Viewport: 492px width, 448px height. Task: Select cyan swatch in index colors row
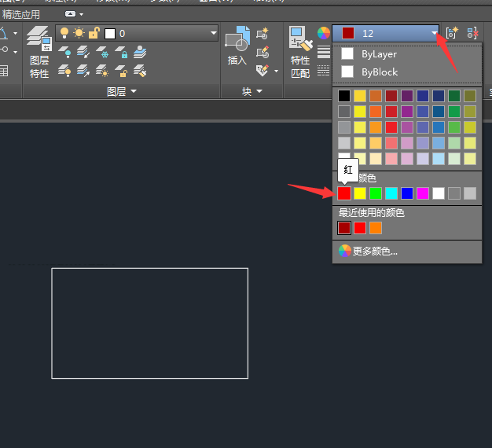[391, 193]
